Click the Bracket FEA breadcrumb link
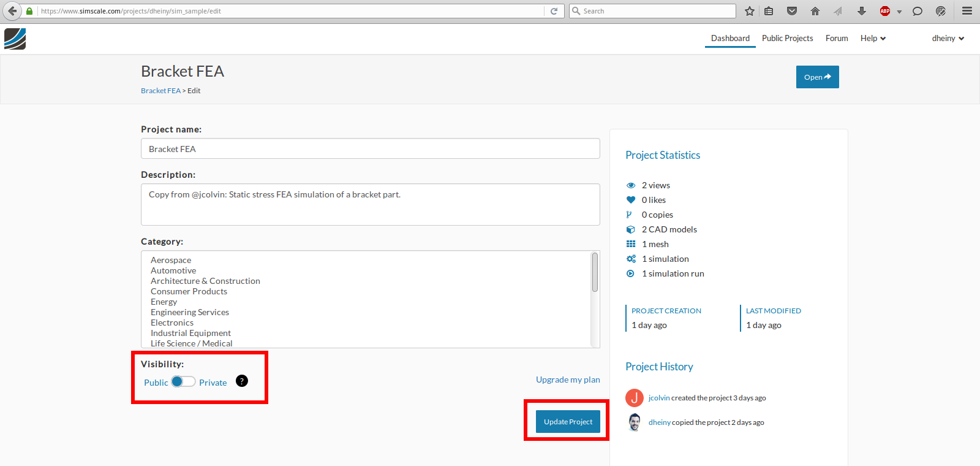The height and width of the screenshot is (466, 980). coord(160,91)
